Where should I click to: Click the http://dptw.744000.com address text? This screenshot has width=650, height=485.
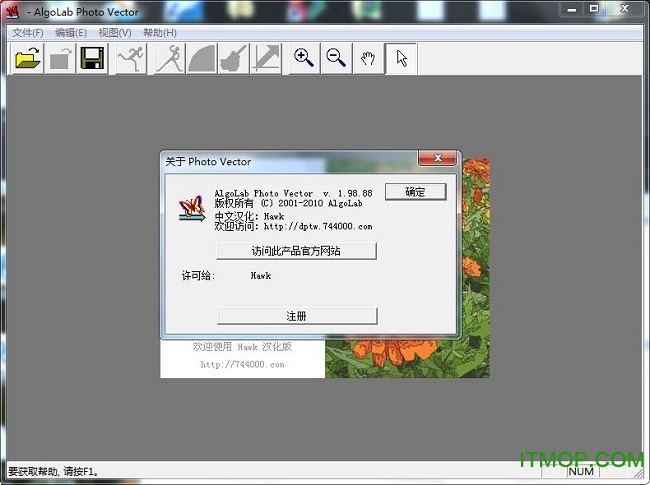point(318,226)
